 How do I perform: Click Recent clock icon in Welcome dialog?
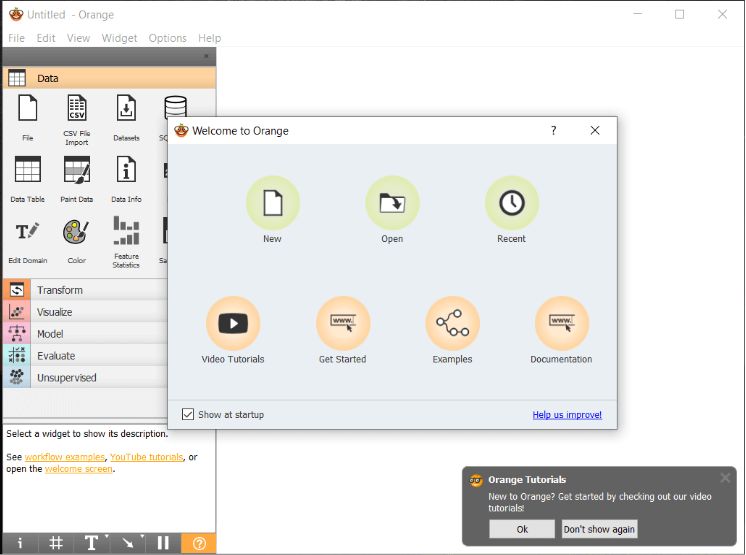(511, 203)
